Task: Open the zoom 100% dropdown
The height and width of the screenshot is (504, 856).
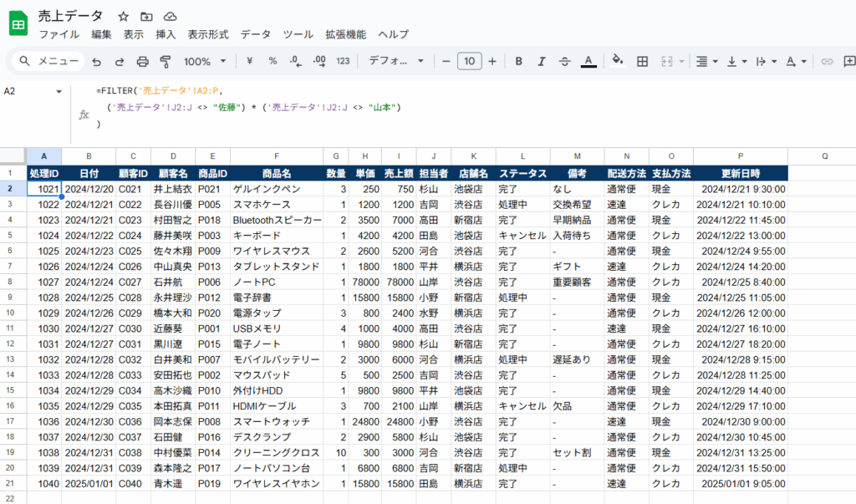Action: point(205,61)
